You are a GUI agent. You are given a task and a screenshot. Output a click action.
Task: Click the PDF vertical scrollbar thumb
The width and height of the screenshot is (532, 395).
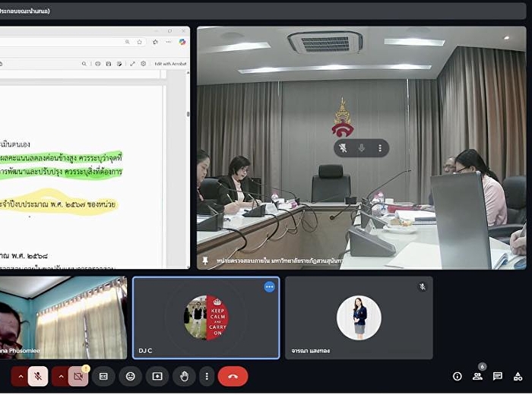pyautogui.click(x=188, y=114)
